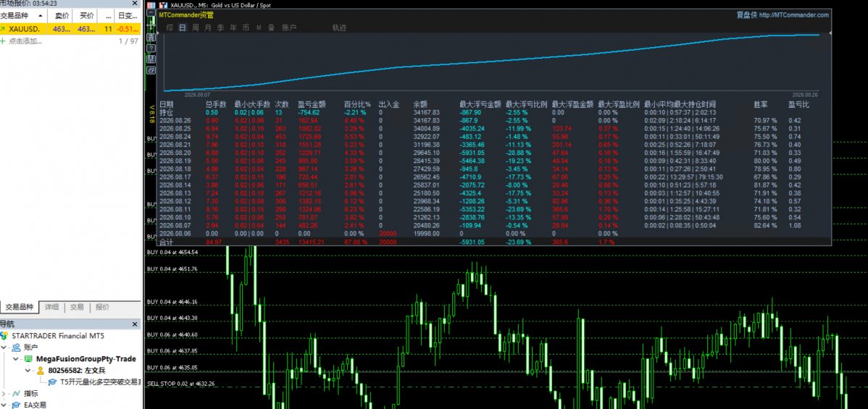Click the 账户 accounts people icon
The image size is (868, 409).
[x=17, y=347]
